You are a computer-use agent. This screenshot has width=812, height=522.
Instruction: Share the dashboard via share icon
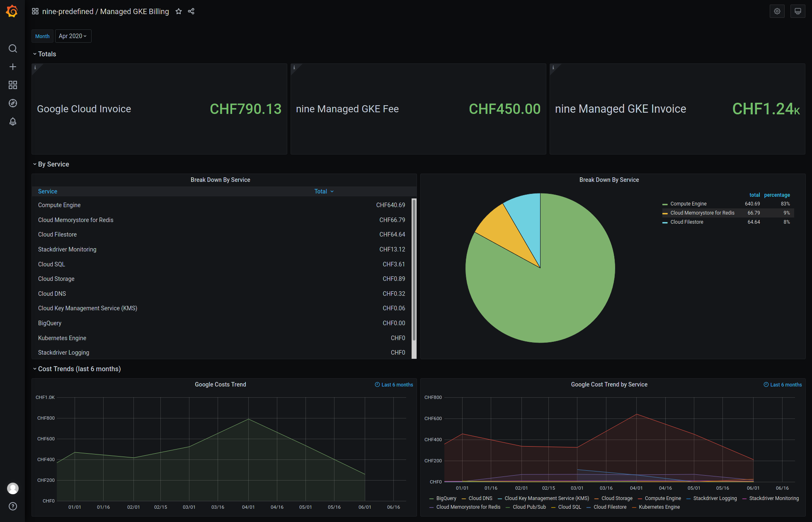191,11
